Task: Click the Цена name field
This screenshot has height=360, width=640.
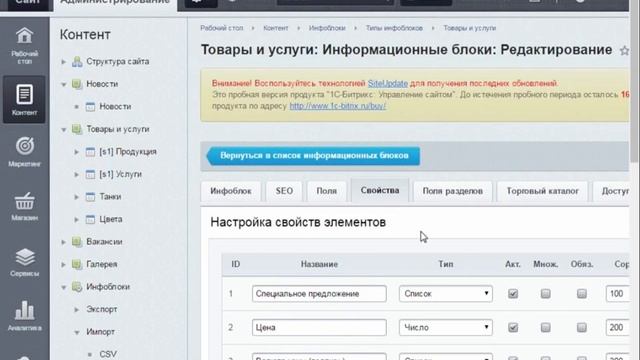Action: coord(319,327)
